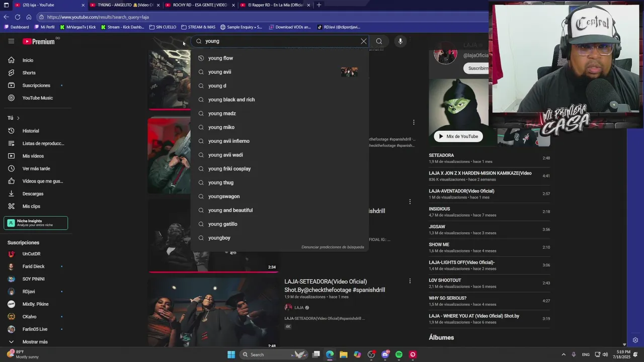Select 'young avii' search suggestion

279,72
